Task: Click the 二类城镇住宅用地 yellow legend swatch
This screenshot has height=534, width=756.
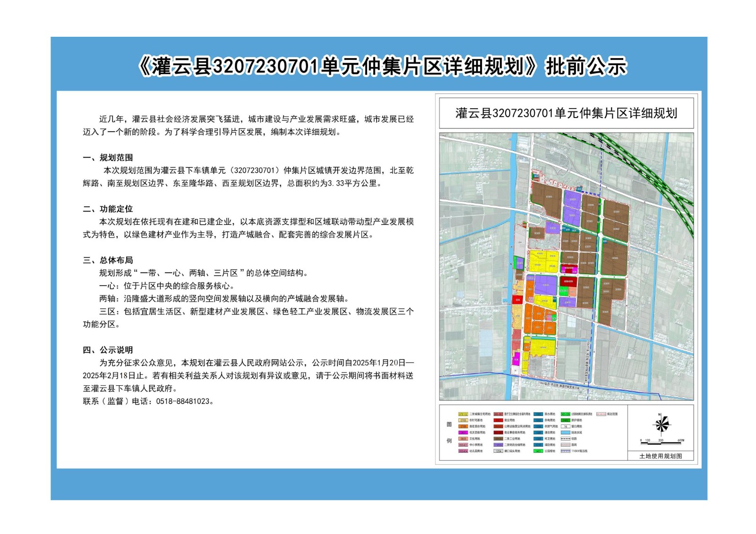Action: (x=463, y=414)
